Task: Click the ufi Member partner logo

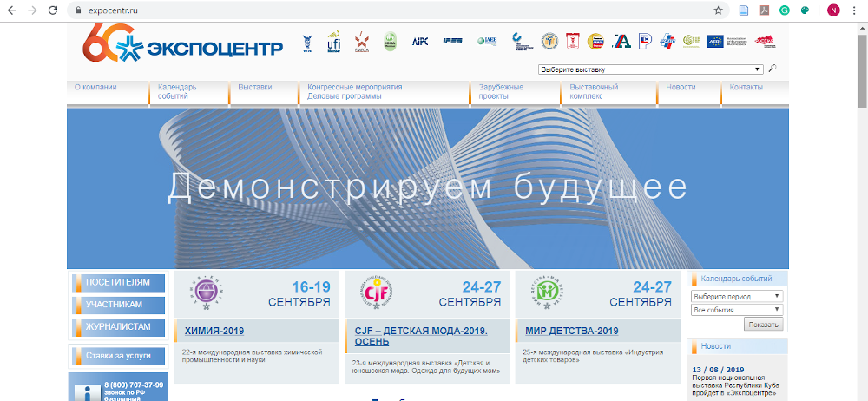Action: [333, 41]
